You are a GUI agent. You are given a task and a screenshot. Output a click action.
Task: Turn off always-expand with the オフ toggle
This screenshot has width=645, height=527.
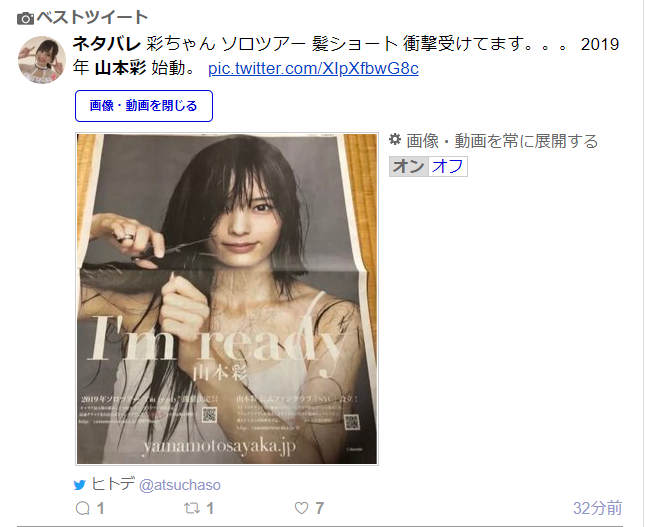coord(448,166)
